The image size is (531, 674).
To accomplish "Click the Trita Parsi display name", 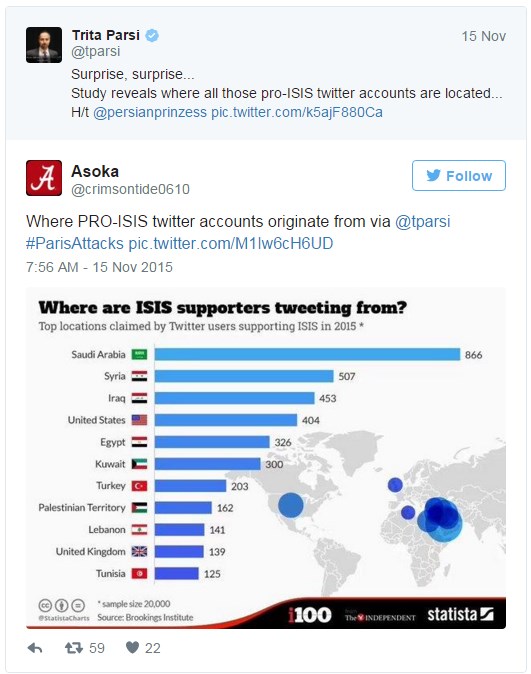I will (x=106, y=35).
